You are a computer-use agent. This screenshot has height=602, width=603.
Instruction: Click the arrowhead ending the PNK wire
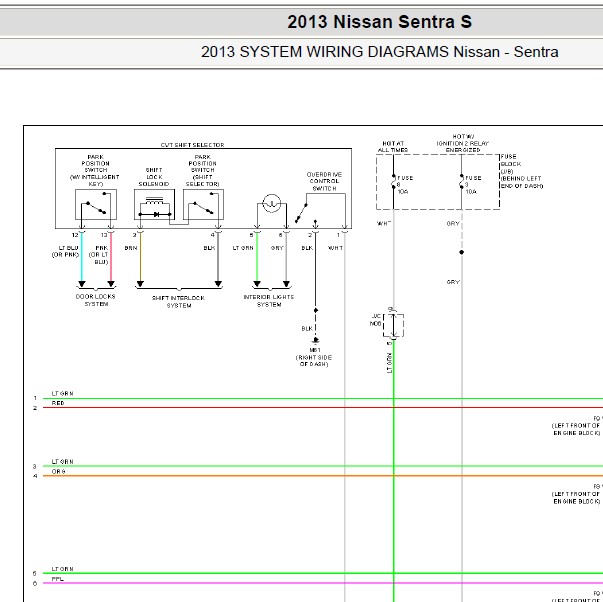pyautogui.click(x=111, y=284)
